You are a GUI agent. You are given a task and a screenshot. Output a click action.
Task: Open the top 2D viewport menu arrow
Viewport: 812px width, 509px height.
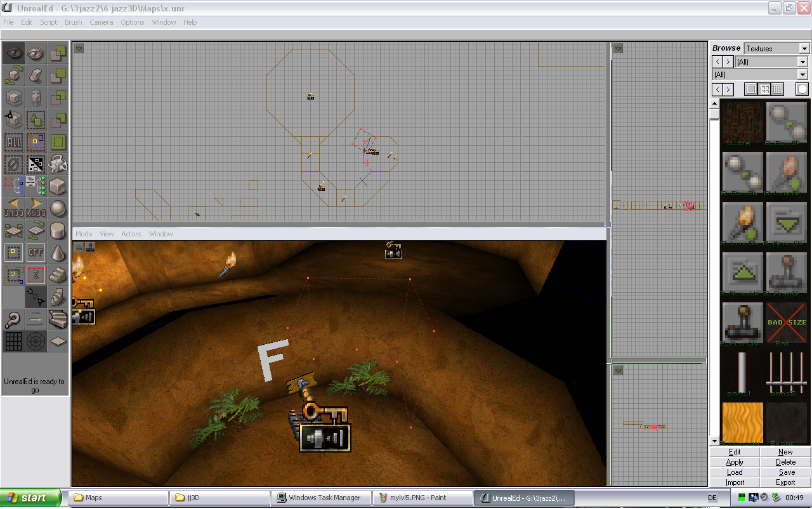(x=79, y=48)
